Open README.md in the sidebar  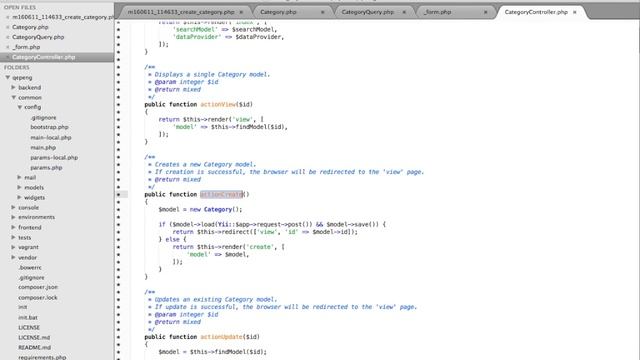tap(34, 347)
